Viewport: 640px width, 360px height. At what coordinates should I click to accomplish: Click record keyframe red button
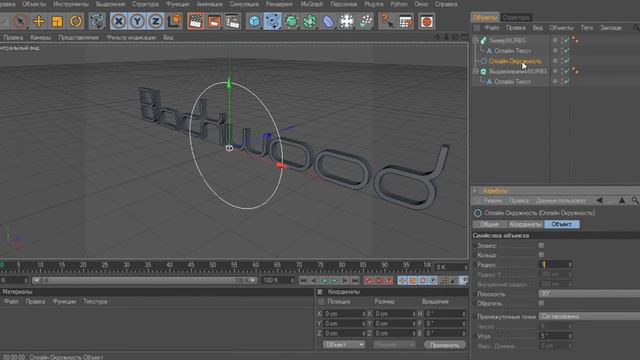point(369,280)
